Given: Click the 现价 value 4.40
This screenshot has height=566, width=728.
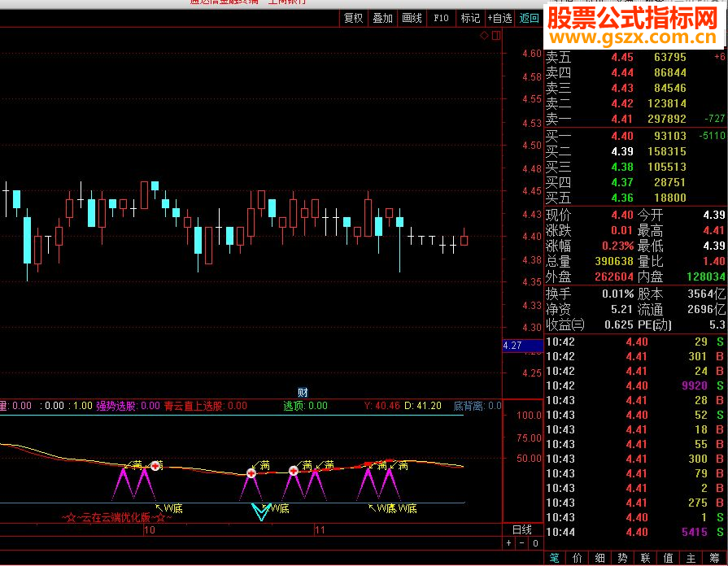Looking at the screenshot, I should [x=622, y=215].
